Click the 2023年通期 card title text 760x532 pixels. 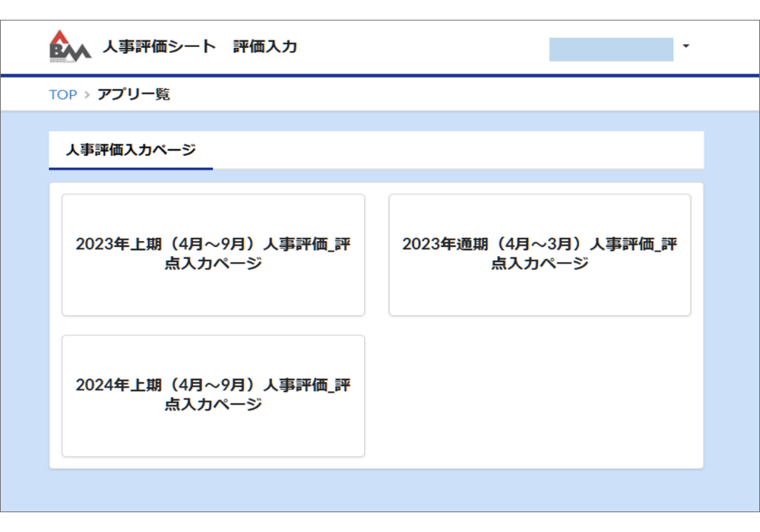click(x=540, y=254)
